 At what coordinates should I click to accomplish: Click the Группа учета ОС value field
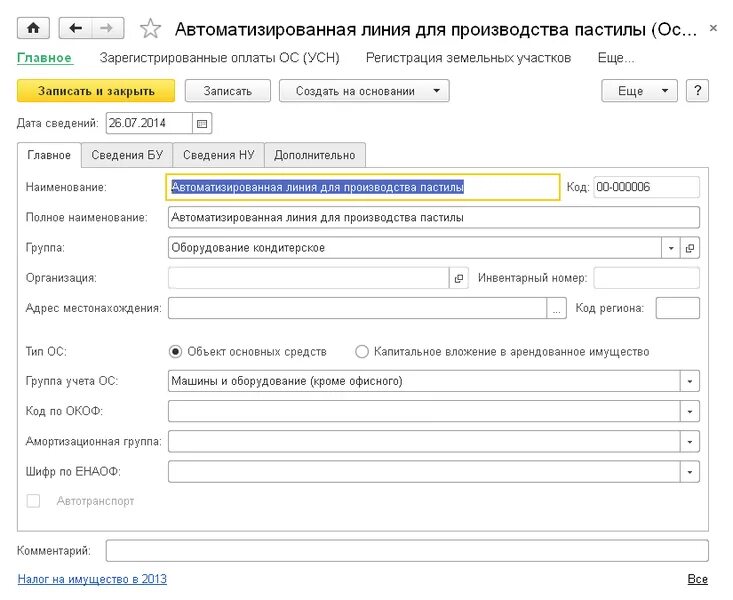(x=424, y=381)
